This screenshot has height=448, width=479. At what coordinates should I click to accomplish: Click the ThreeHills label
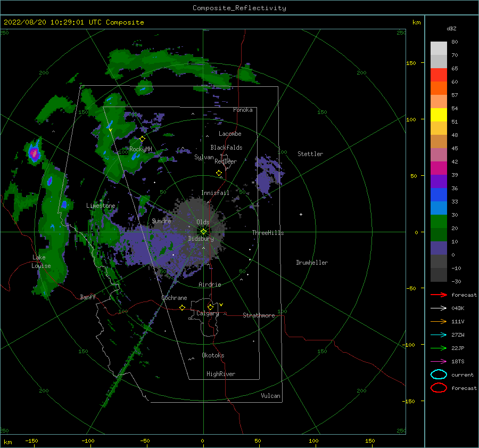click(268, 233)
